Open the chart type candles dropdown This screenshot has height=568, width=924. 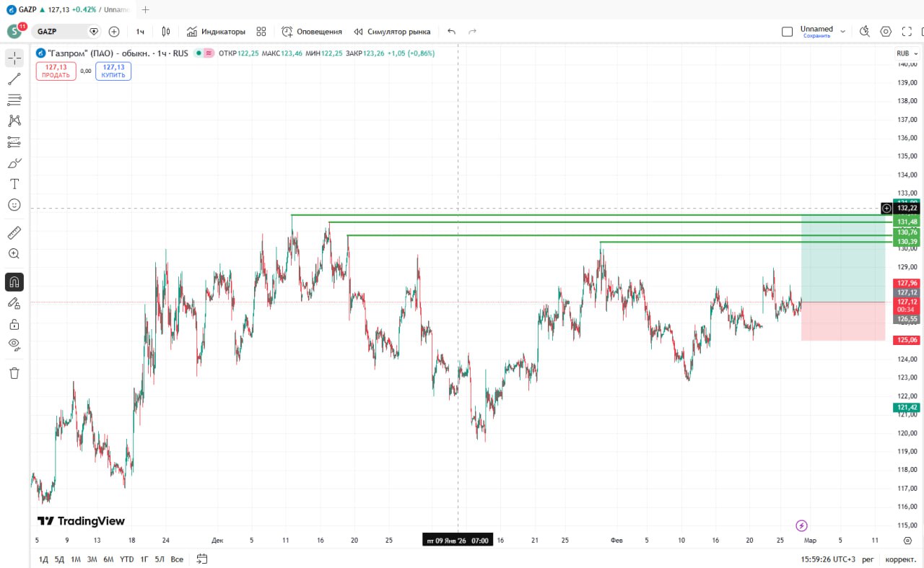tap(166, 32)
